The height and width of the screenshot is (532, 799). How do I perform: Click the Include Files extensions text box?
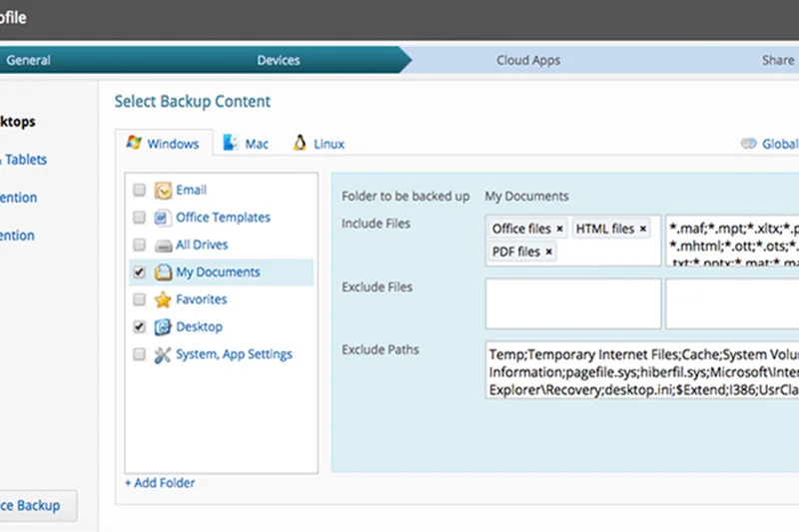tap(732, 241)
